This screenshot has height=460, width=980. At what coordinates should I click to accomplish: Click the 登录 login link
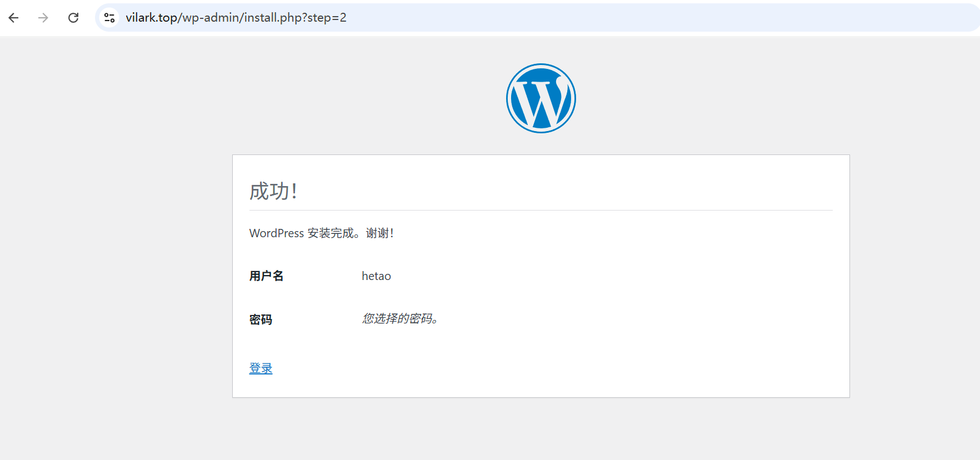(x=261, y=368)
